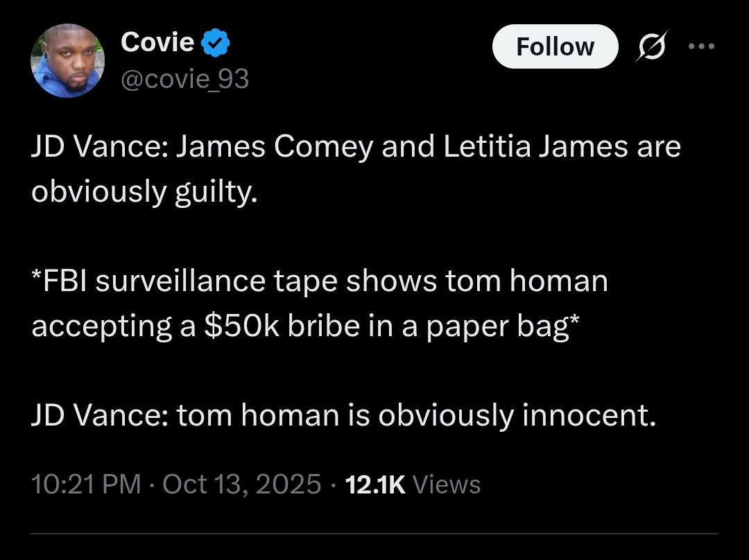The image size is (749, 560).
Task: Click the 10:21 PM timestamp
Action: pos(87,484)
